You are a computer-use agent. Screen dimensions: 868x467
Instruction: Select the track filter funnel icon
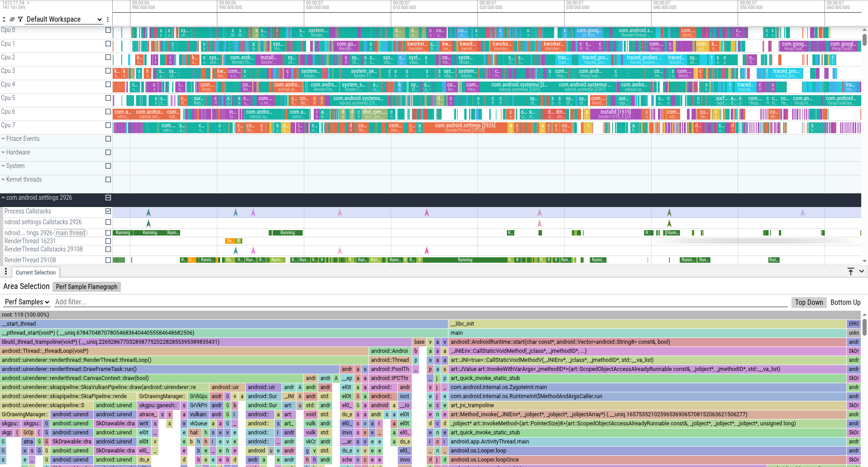pyautogui.click(x=20, y=19)
